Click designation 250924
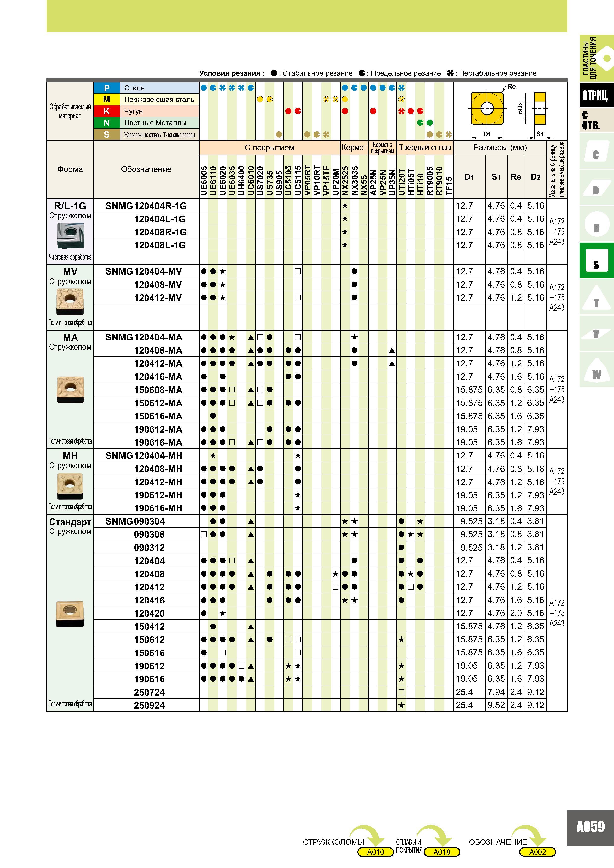 [x=150, y=705]
